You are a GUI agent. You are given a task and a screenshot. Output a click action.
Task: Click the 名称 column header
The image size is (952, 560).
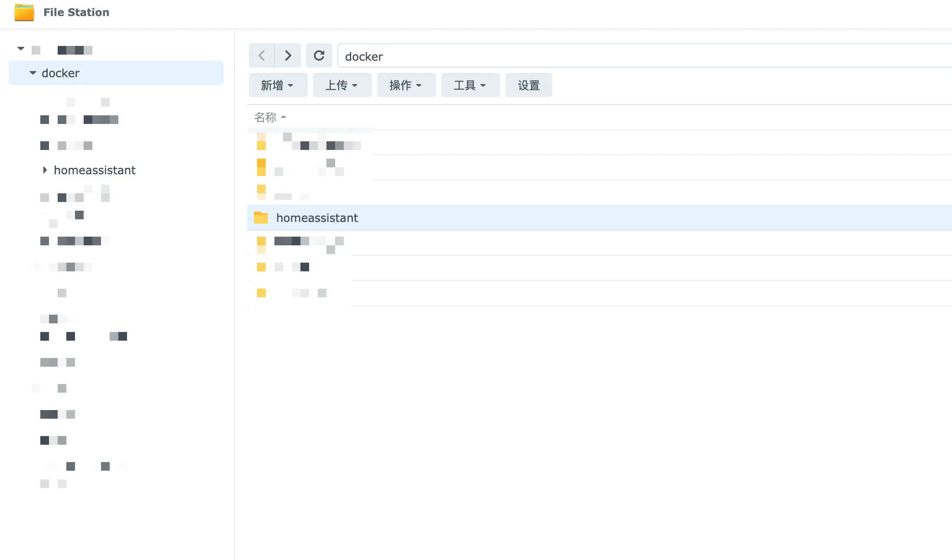pyautogui.click(x=265, y=117)
